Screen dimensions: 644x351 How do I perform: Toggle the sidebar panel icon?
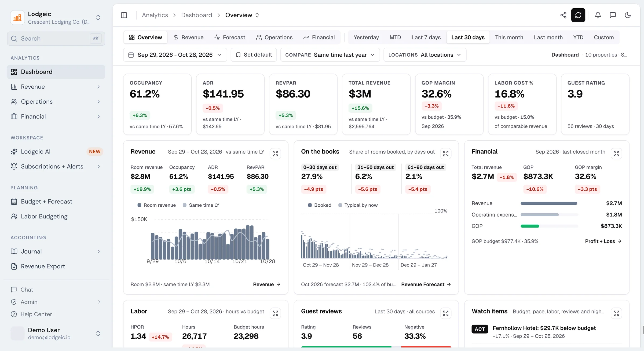[x=124, y=15]
